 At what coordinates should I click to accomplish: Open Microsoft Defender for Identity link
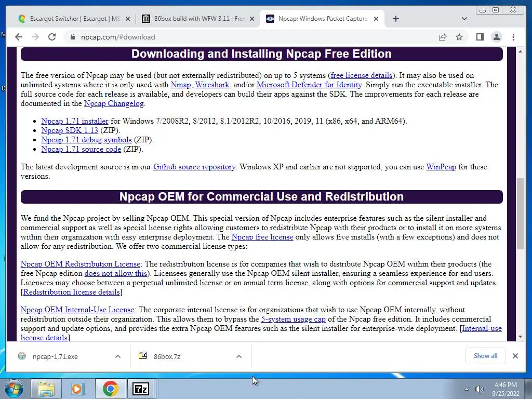click(x=309, y=85)
